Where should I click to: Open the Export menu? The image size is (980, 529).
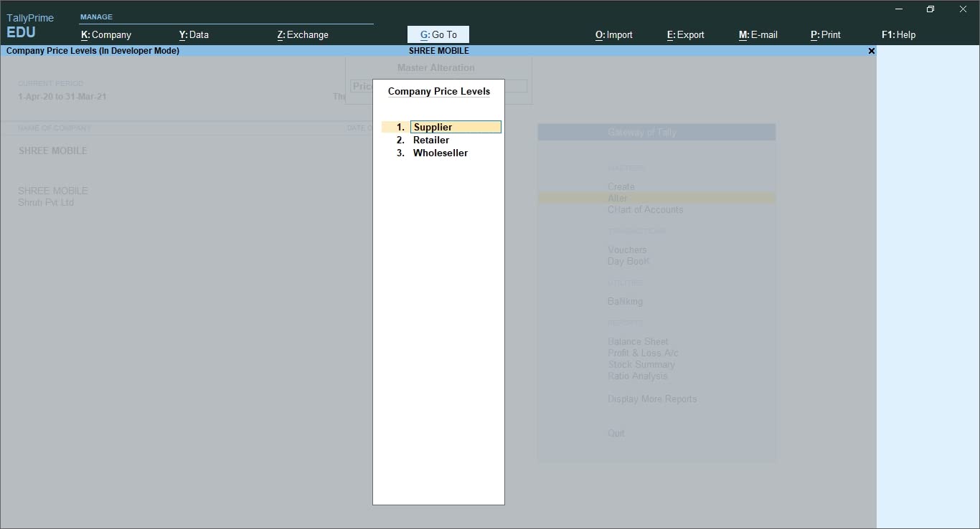685,34
